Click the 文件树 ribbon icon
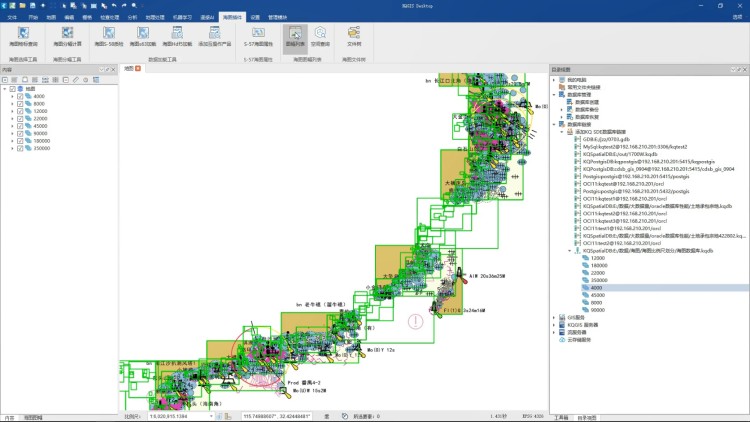 pos(354,36)
